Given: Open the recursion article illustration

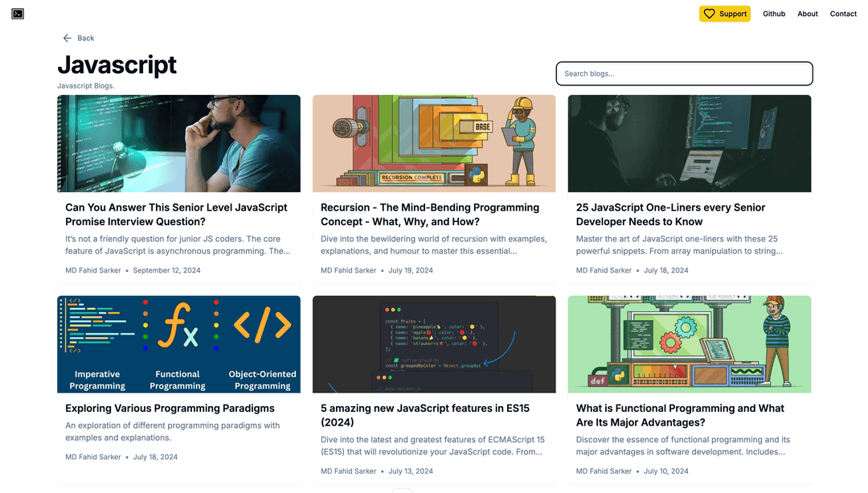Looking at the screenshot, I should click(x=434, y=143).
